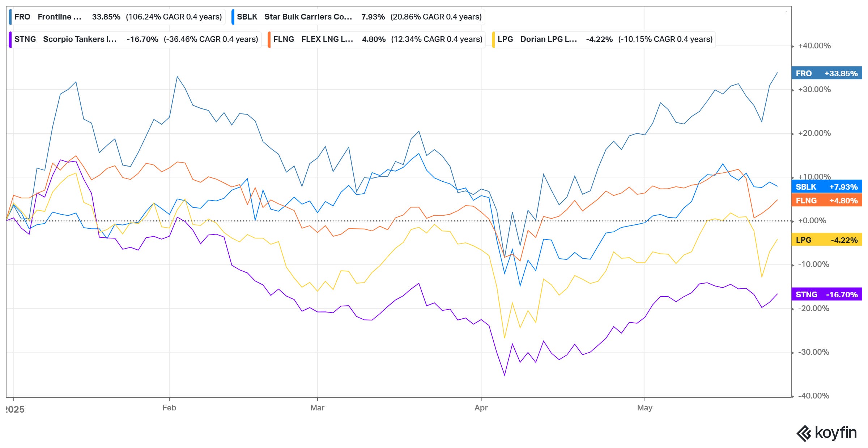The height and width of the screenshot is (448, 868).
Task: Click the LPG -4.22% axis tag
Action: tap(826, 240)
